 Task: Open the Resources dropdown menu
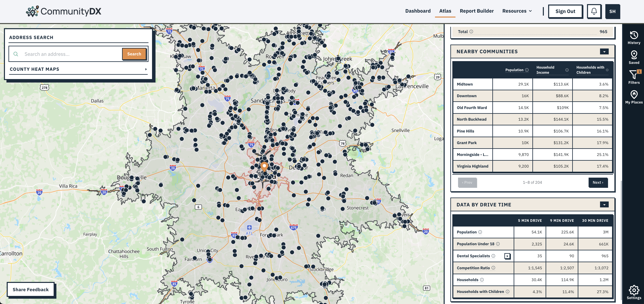(x=517, y=11)
